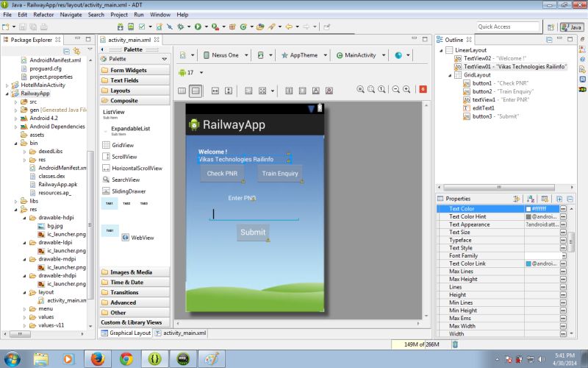Click the Text Color #ffffff swatch
The width and height of the screenshot is (588, 368).
pyautogui.click(x=528, y=209)
